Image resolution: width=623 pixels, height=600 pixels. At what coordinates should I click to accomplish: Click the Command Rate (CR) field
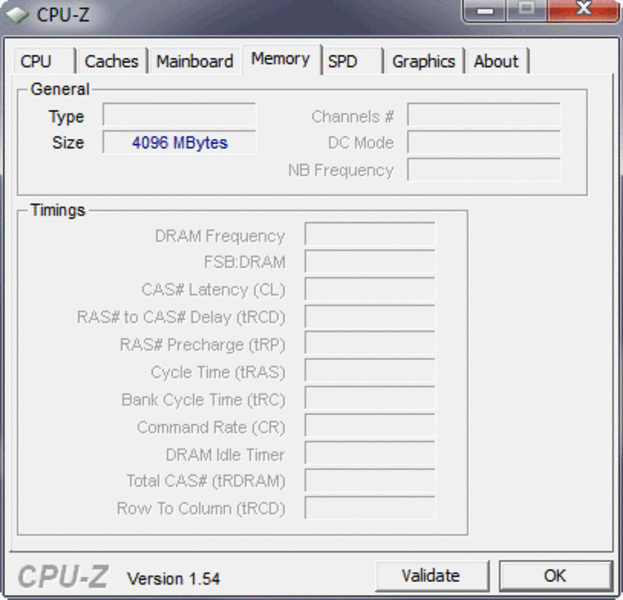coord(370,426)
